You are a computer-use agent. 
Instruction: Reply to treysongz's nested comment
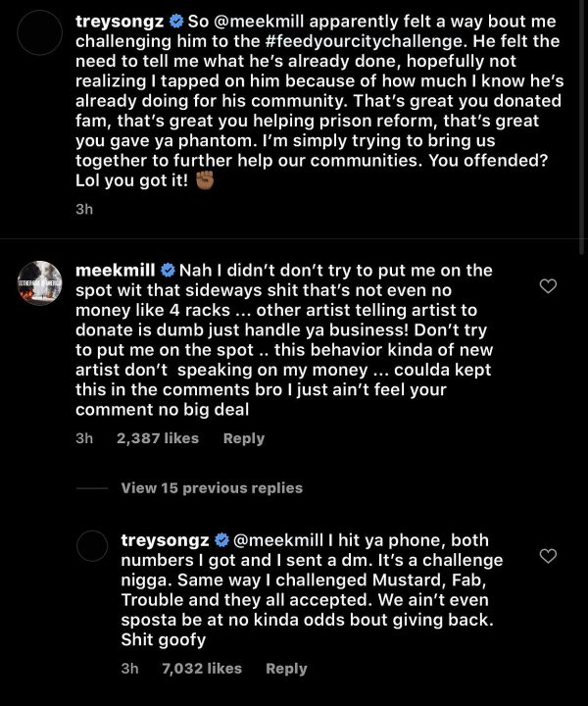click(x=286, y=669)
